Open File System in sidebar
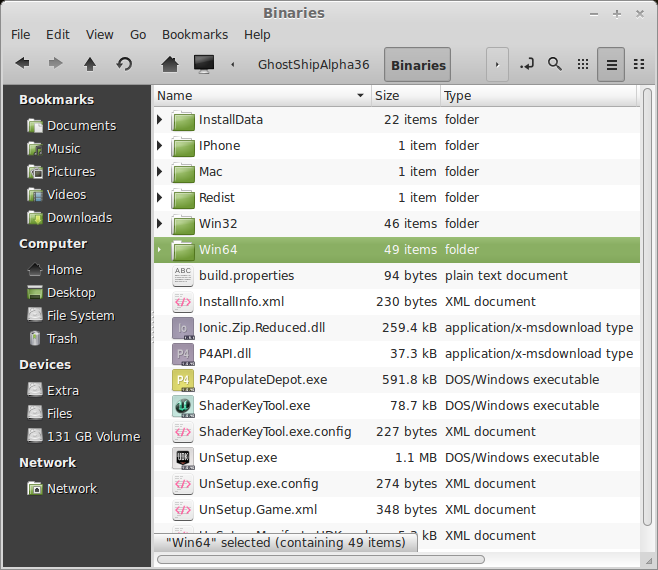 71,316
